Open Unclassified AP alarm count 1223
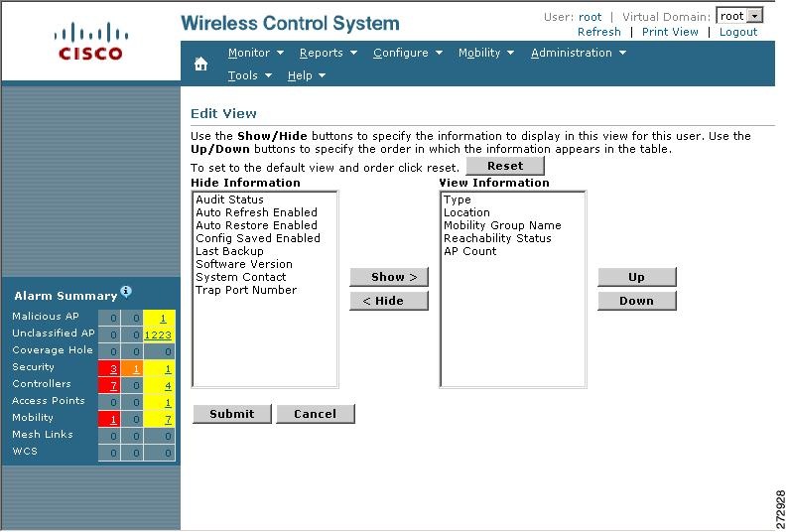The height and width of the screenshot is (532, 788). coord(158,334)
